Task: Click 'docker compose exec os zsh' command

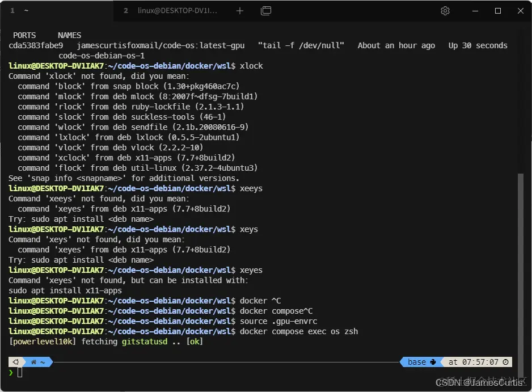Action: point(298,331)
